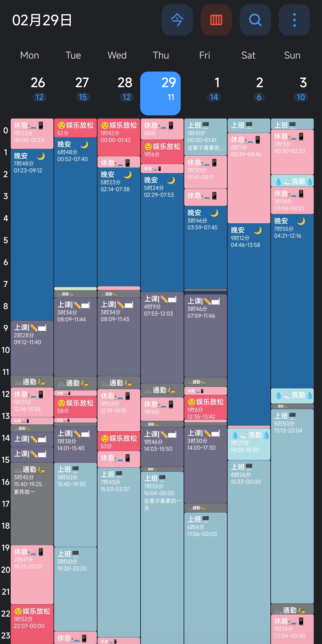Open the three-dot overflow menu

(294, 20)
